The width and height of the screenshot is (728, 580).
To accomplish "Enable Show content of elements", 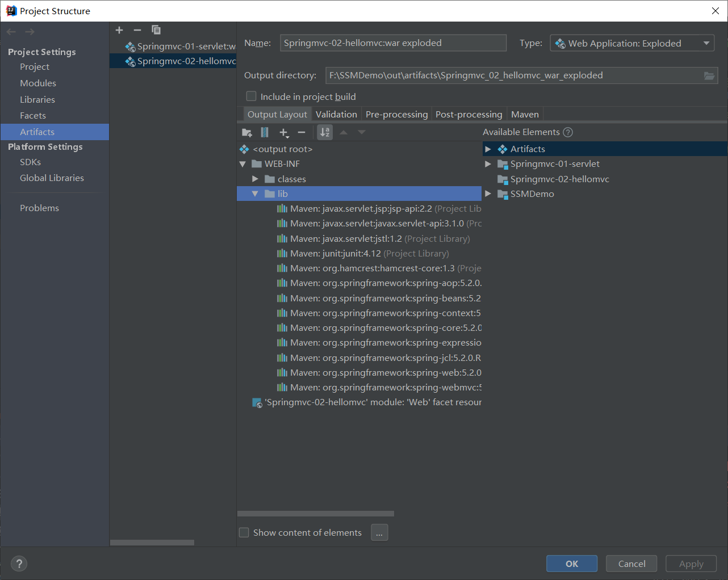I will (x=244, y=532).
